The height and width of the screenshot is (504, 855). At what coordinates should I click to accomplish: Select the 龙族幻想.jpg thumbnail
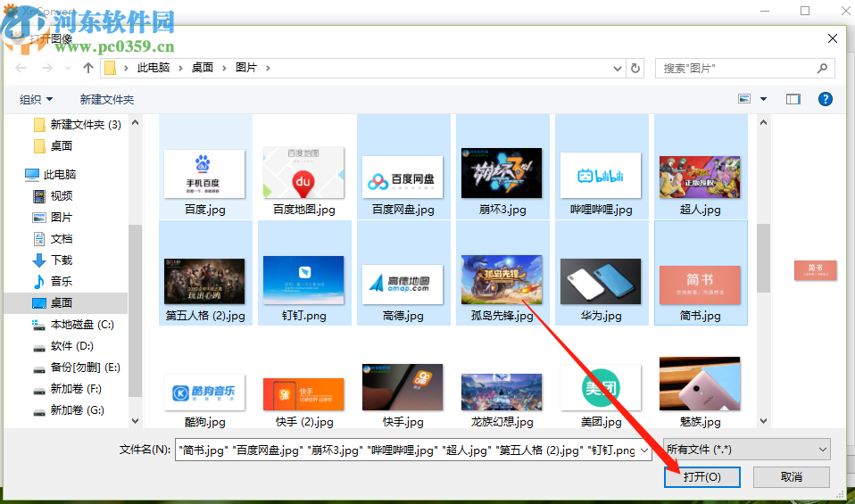[x=502, y=392]
